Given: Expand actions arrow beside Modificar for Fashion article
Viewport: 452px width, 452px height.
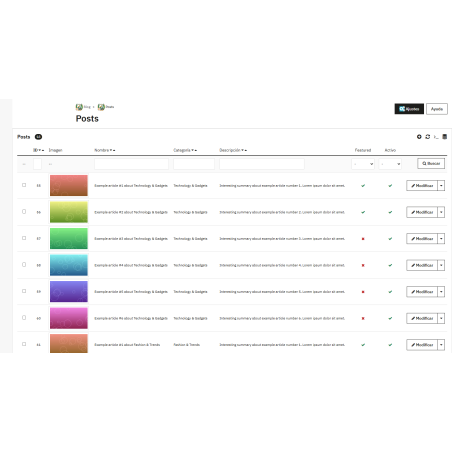Looking at the screenshot, I should pyautogui.click(x=441, y=345).
